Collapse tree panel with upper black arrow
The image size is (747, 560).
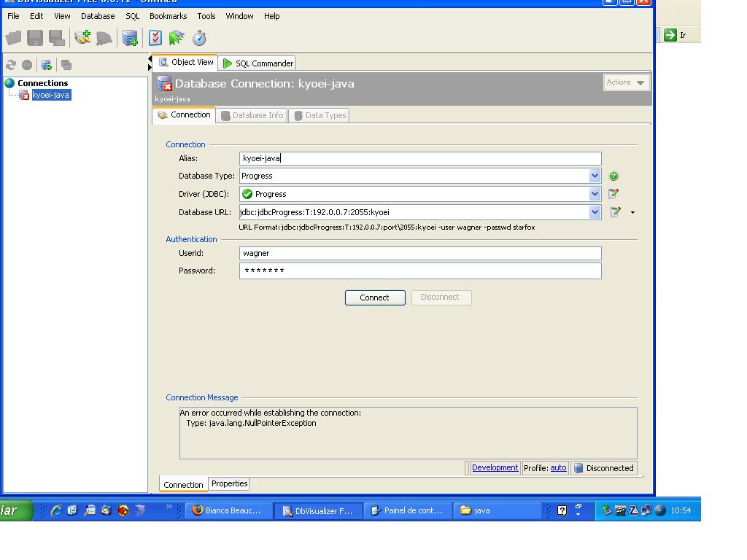point(150,59)
